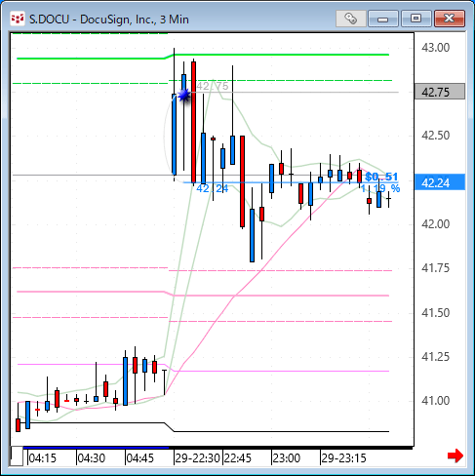This screenshot has height=476, width=475.
Task: Click the 42.00 price axis label
Action: click(x=435, y=224)
